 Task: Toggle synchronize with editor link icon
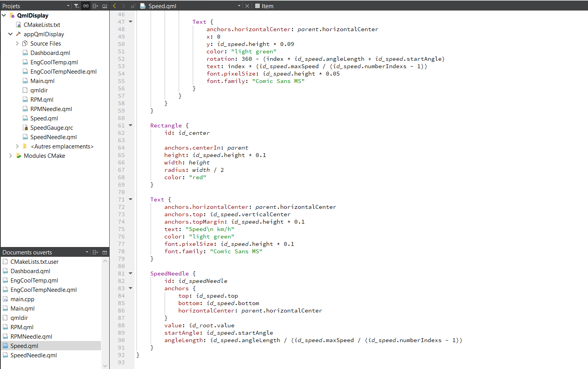click(86, 6)
